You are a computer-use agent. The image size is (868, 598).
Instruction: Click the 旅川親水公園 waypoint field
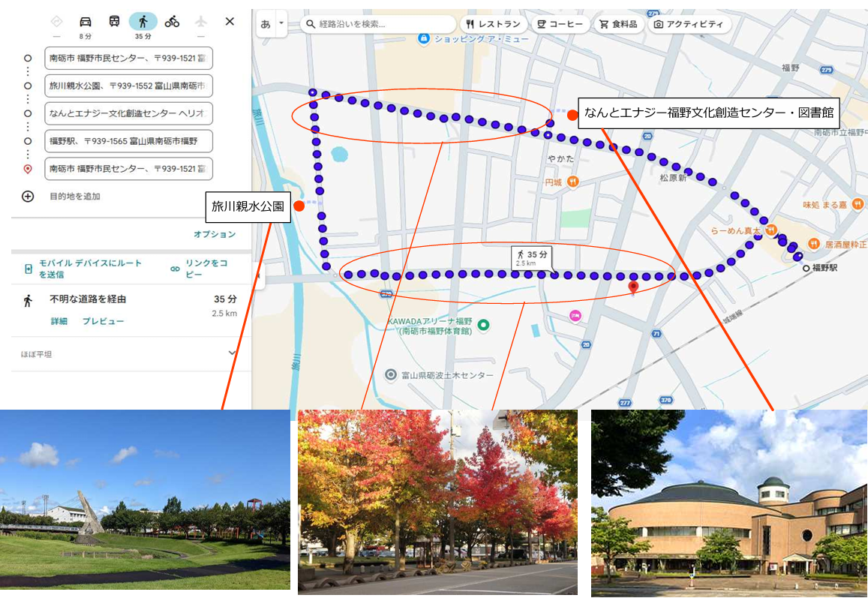[128, 86]
